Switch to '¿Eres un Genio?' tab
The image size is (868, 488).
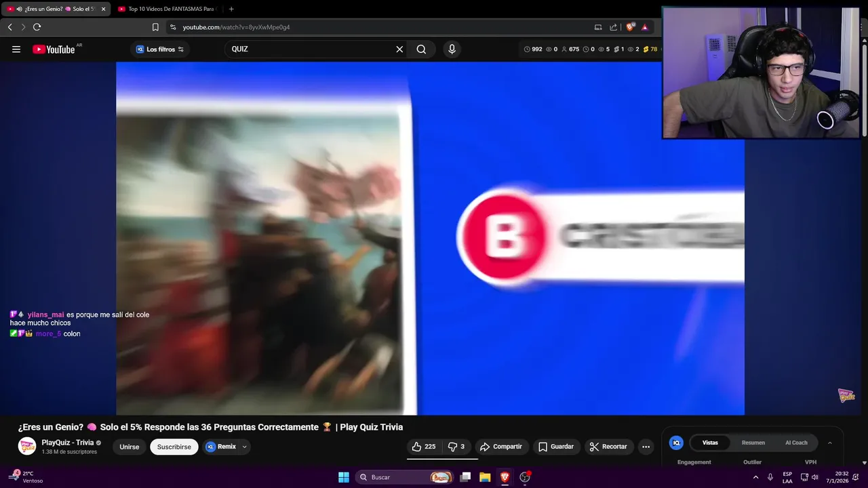click(x=56, y=9)
